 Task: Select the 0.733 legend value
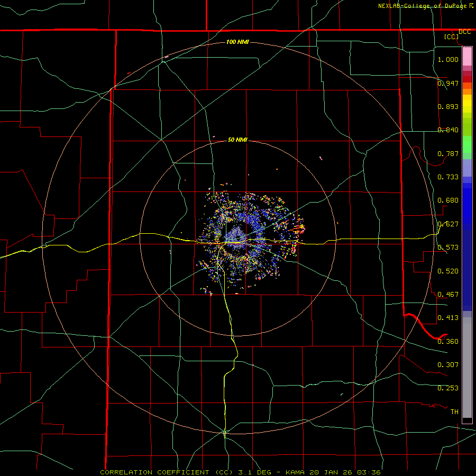pyautogui.click(x=448, y=177)
